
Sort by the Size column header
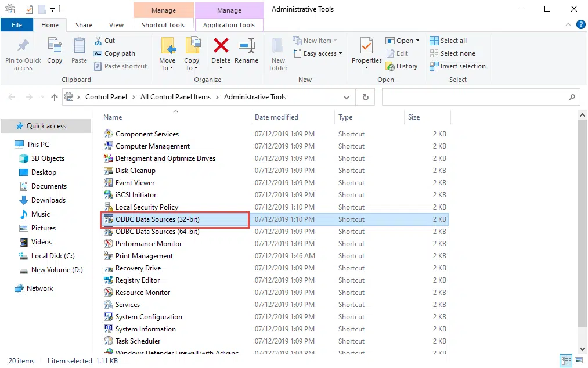click(x=427, y=117)
